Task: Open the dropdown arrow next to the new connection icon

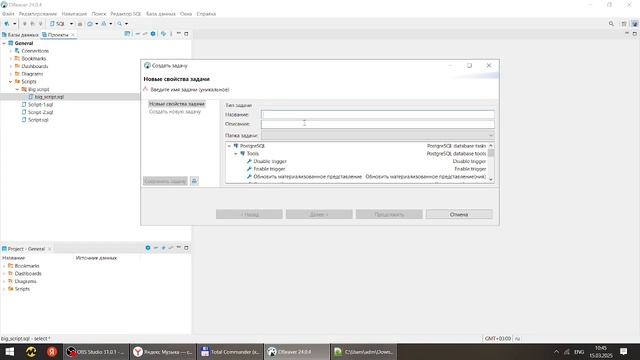Action: [14, 24]
